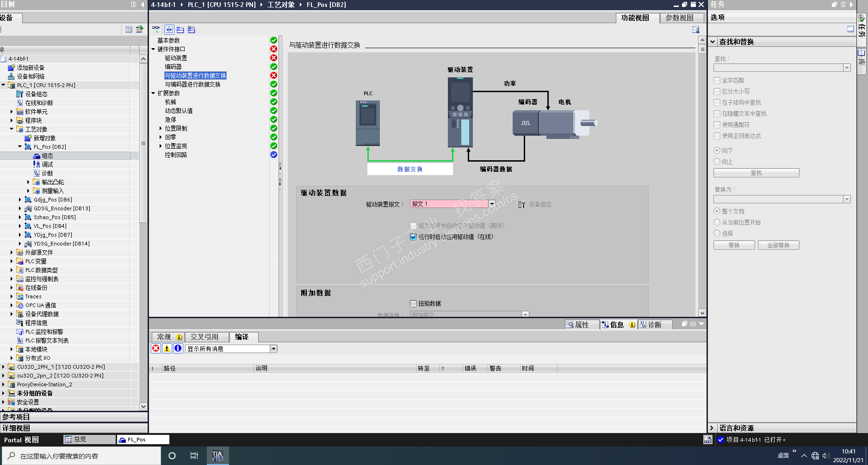The image size is (868, 465).
Task: Click the user-window icon below 参数视图 tab
Action: [x=695, y=29]
